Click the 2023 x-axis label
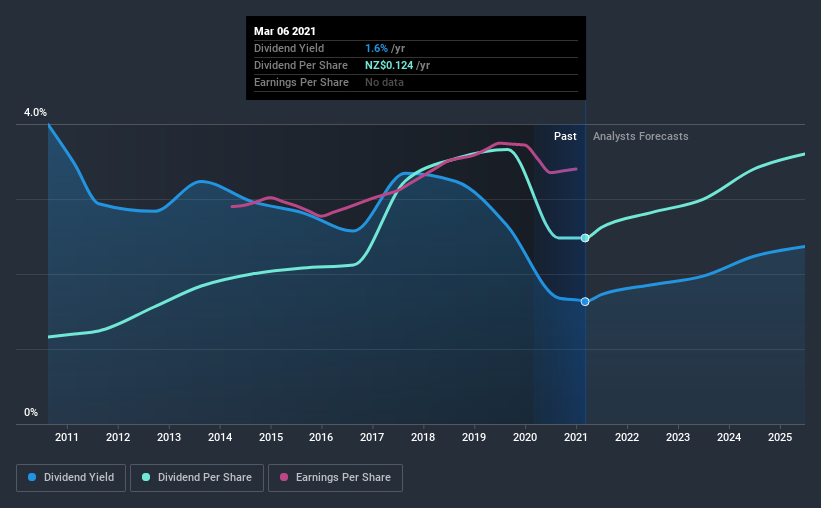 click(678, 437)
